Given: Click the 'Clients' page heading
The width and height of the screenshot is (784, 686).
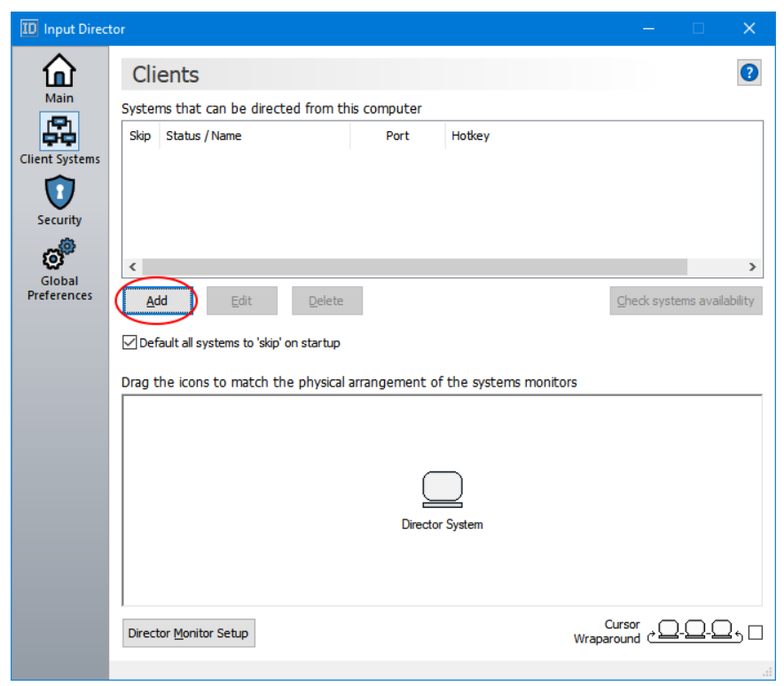Looking at the screenshot, I should click(166, 74).
